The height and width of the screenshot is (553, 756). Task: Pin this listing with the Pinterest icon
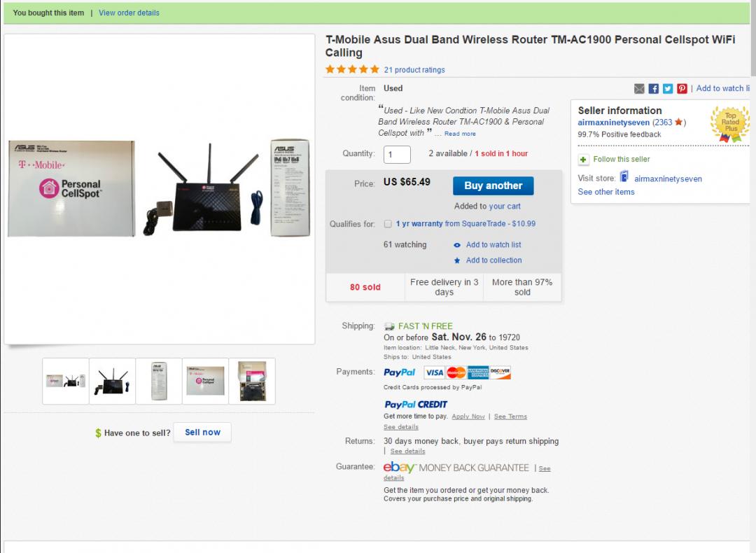(682, 89)
